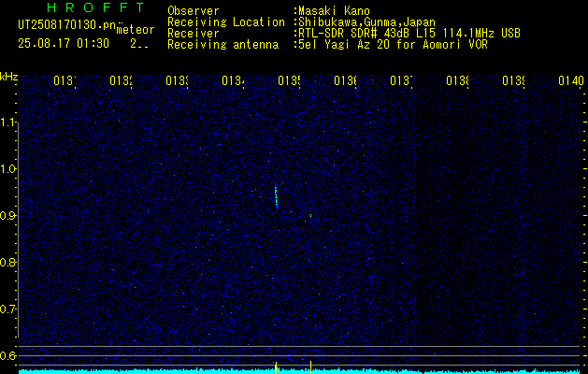Screen dimensions: 588x374
Task: Click the 0133 time axis label
Action: [177, 80]
